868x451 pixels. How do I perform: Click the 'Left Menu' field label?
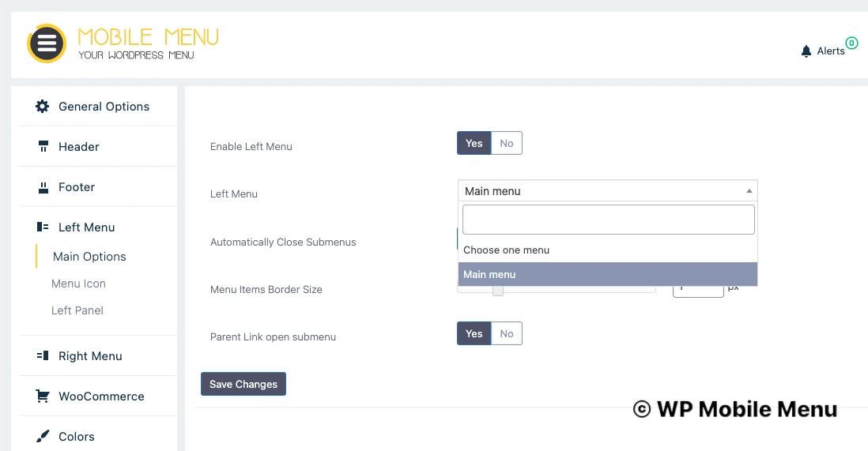234,194
